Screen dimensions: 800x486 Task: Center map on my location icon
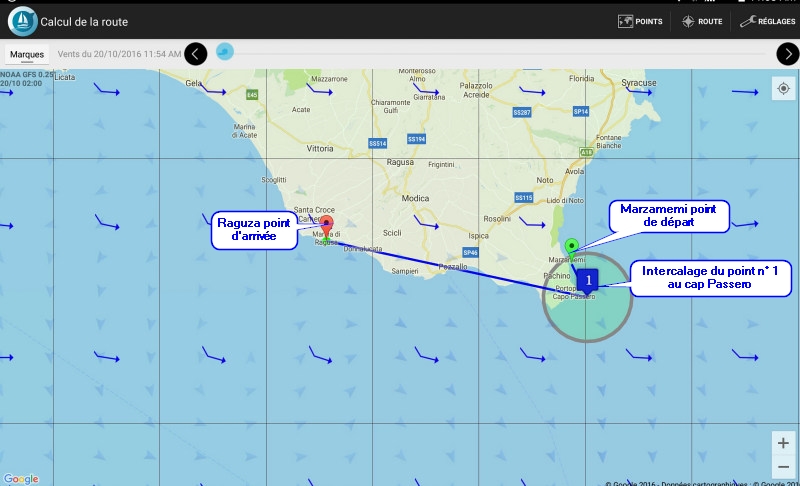(x=783, y=91)
